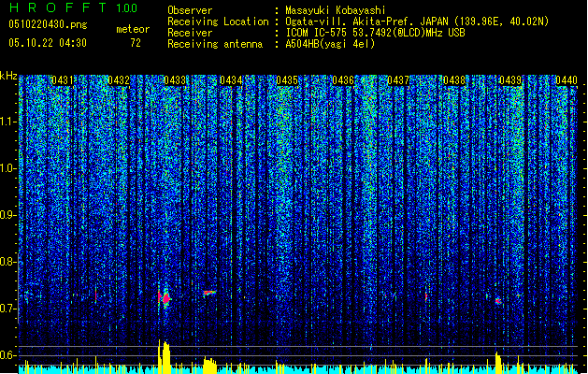
Task: Click the Receiver label
Action: (190, 33)
